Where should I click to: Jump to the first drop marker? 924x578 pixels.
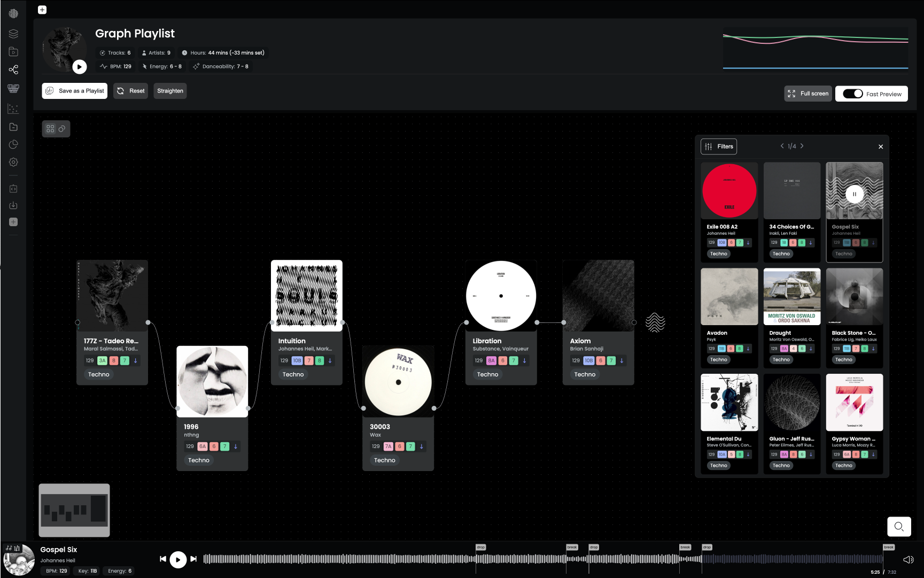pyautogui.click(x=481, y=548)
